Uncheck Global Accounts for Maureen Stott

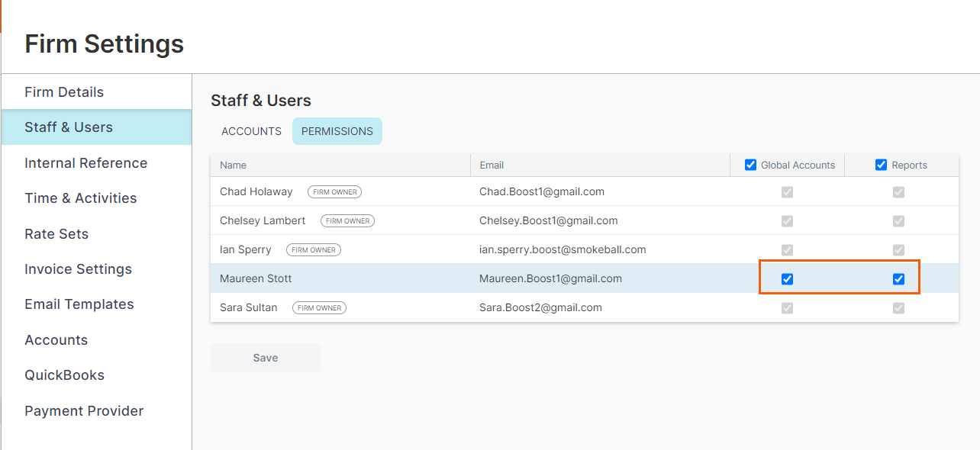[x=787, y=279]
